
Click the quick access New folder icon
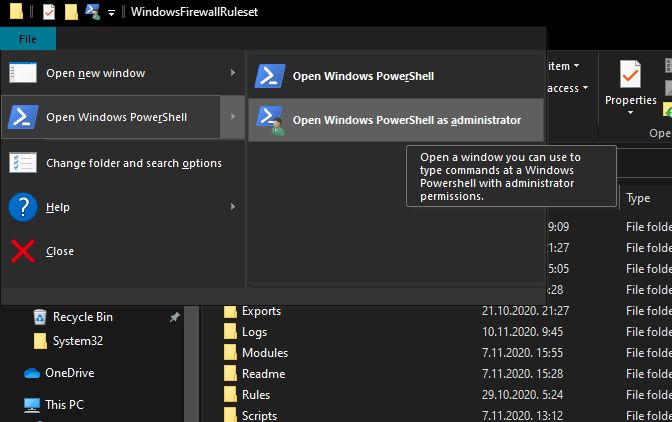tap(71, 12)
